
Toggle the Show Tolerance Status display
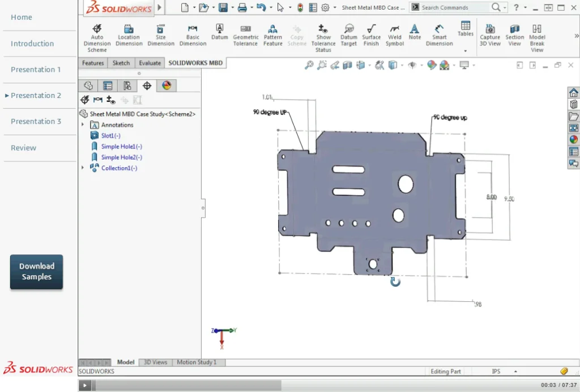click(323, 35)
